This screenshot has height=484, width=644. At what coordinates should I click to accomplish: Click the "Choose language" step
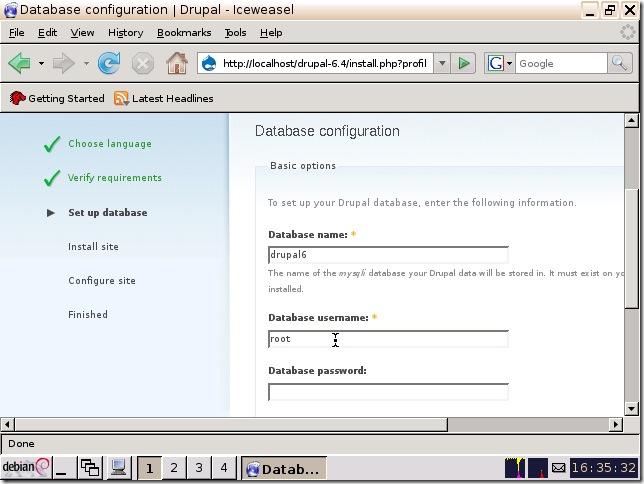pyautogui.click(x=110, y=143)
